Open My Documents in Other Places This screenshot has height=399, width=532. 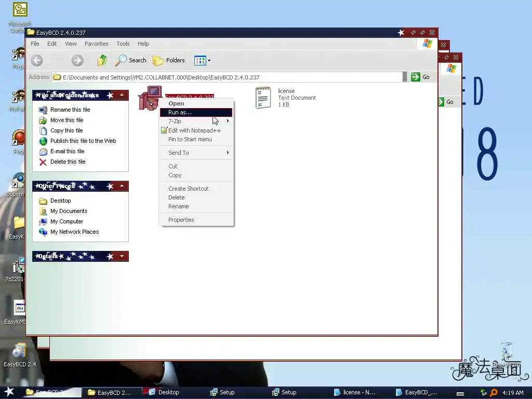pyautogui.click(x=69, y=211)
